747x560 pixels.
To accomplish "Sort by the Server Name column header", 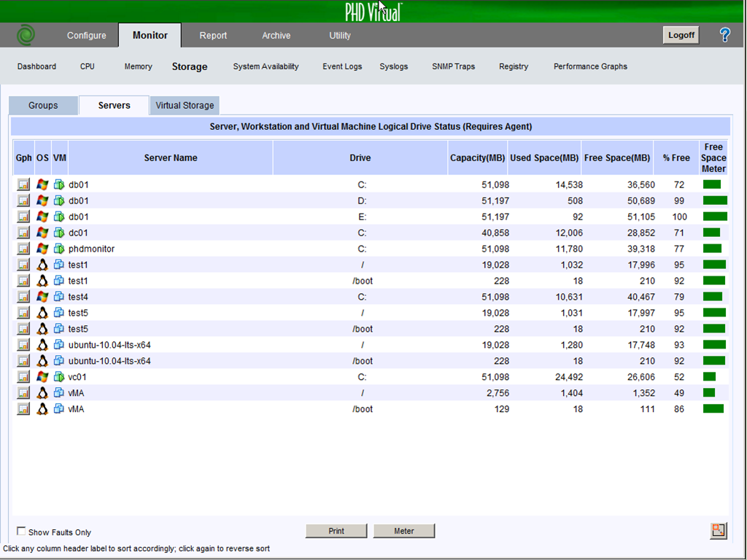I will (170, 158).
